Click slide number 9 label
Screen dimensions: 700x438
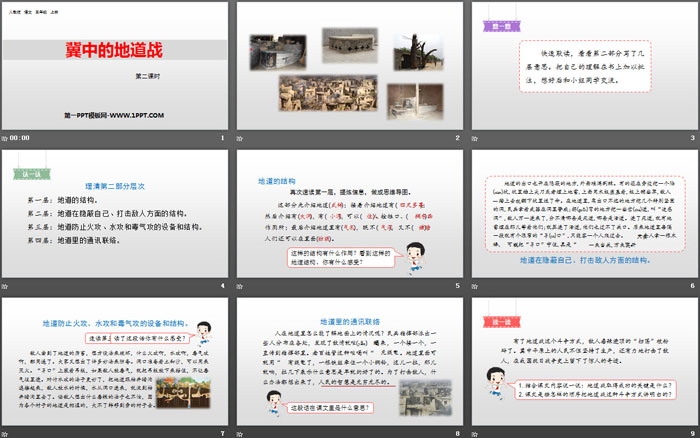692,434
